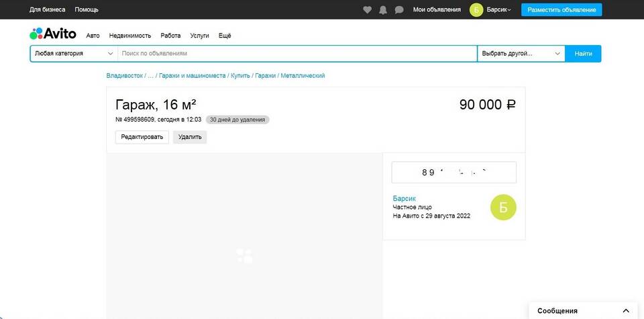
Task: Open the Владивосток breadcrumb link
Action: tap(124, 76)
